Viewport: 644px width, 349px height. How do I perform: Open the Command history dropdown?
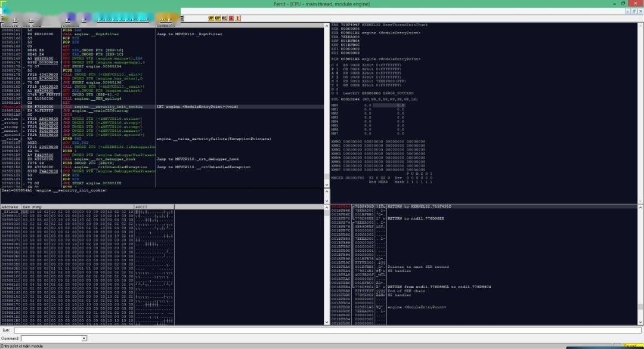(x=84, y=338)
